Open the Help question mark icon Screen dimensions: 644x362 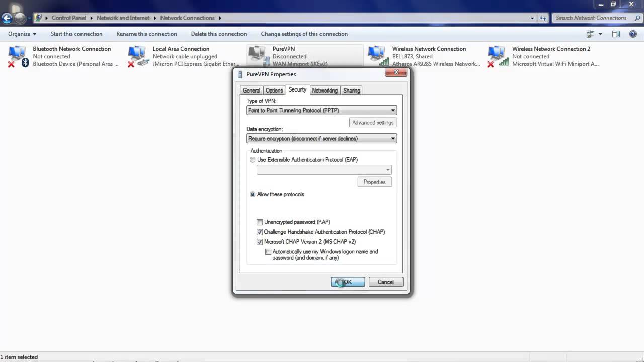632,34
